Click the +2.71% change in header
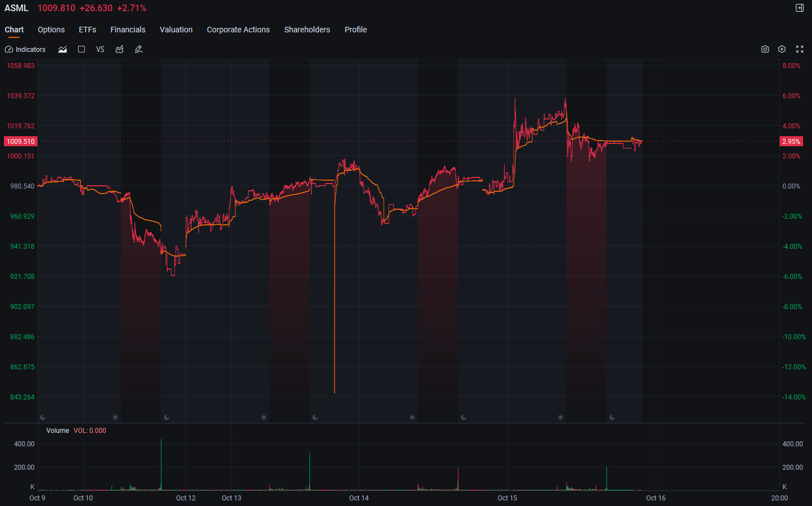Image resolution: width=812 pixels, height=506 pixels. pos(132,8)
